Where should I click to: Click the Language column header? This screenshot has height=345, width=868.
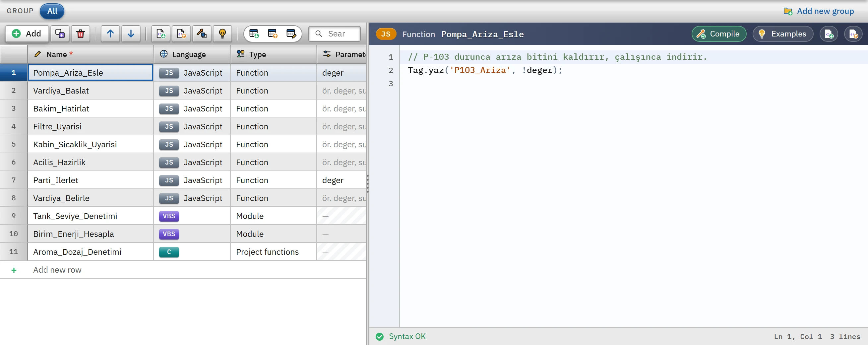click(x=192, y=54)
